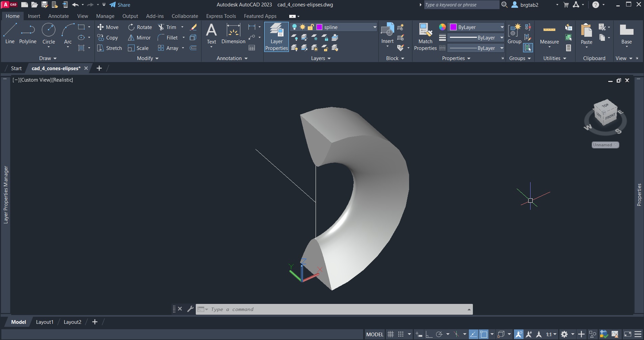Expand the Layers panel

tap(321, 58)
